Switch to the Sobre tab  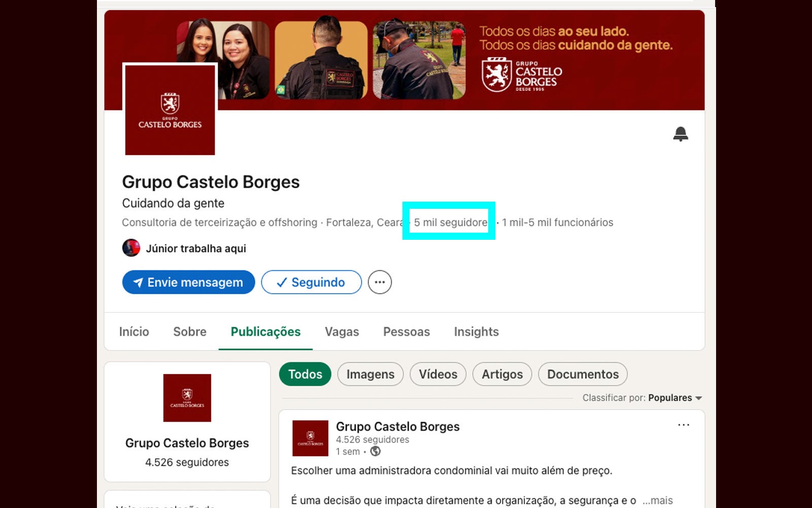pyautogui.click(x=190, y=332)
